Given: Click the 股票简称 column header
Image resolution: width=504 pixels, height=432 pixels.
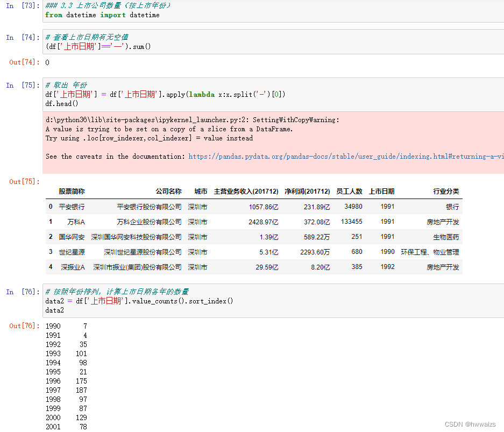Looking at the screenshot, I should click(72, 192).
